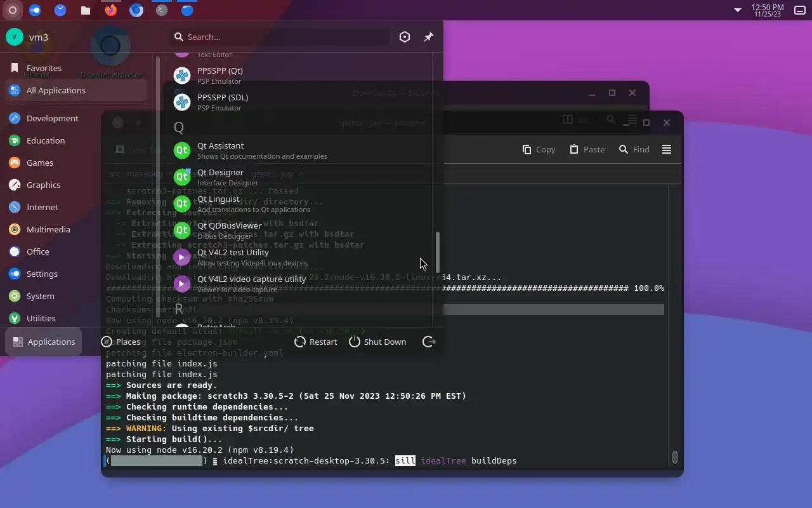Open the Multimedia category
Viewport: 812px width, 508px height.
pyautogui.click(x=76, y=229)
